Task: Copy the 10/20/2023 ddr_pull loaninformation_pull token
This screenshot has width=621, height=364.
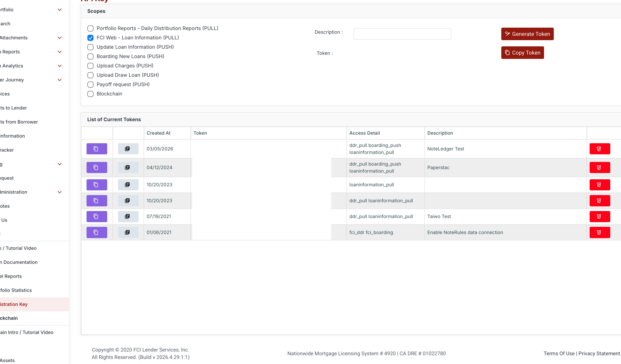Action: [97, 201]
